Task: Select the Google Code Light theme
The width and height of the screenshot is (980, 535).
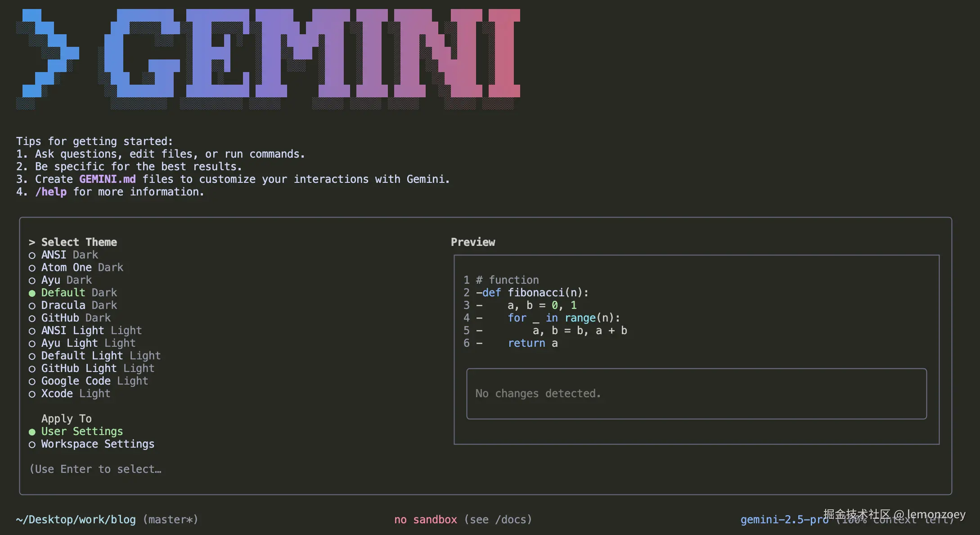Action: tap(94, 381)
